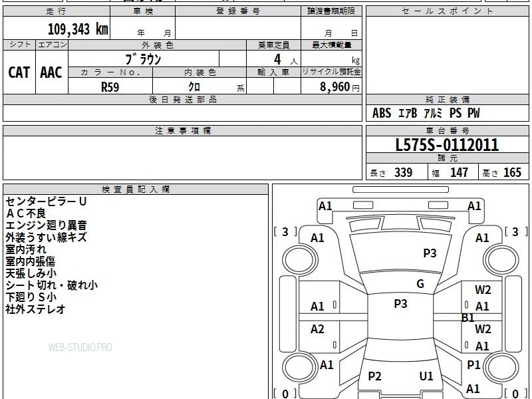This screenshot has height=399, width=532.
Task: Select the mileage value 109,343 km
Action: pyautogui.click(x=78, y=29)
